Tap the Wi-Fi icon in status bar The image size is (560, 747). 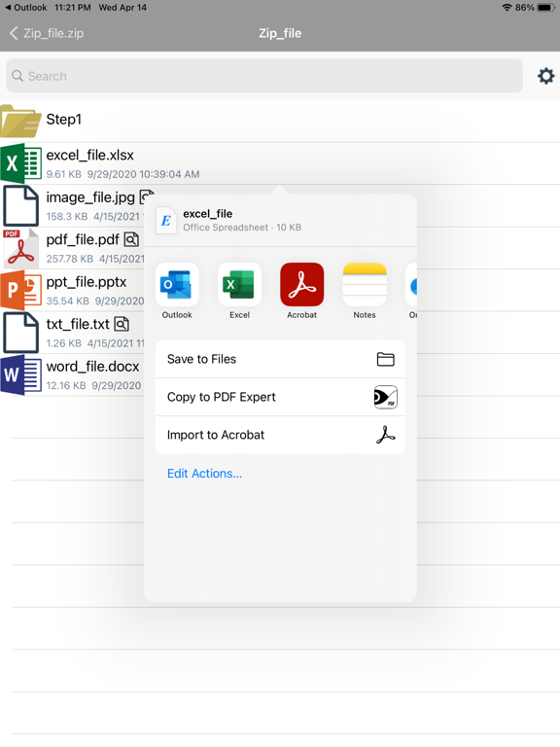coord(507,8)
